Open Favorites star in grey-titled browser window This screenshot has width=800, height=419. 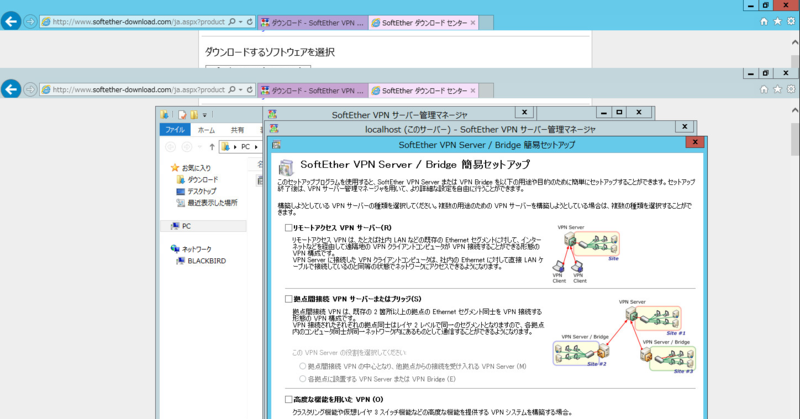pyautogui.click(x=777, y=89)
